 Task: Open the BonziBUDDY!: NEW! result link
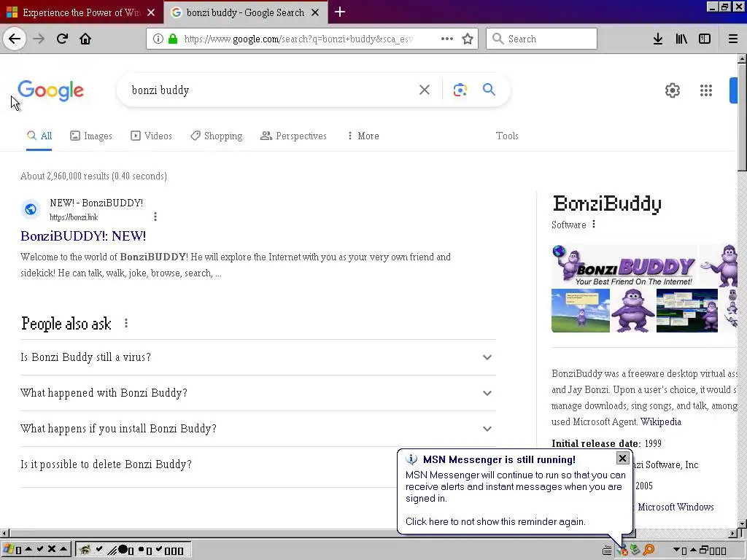pos(83,236)
